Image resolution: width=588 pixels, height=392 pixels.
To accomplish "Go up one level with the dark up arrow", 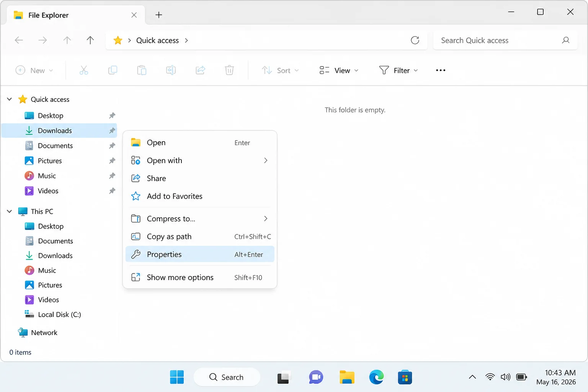I will coord(90,40).
